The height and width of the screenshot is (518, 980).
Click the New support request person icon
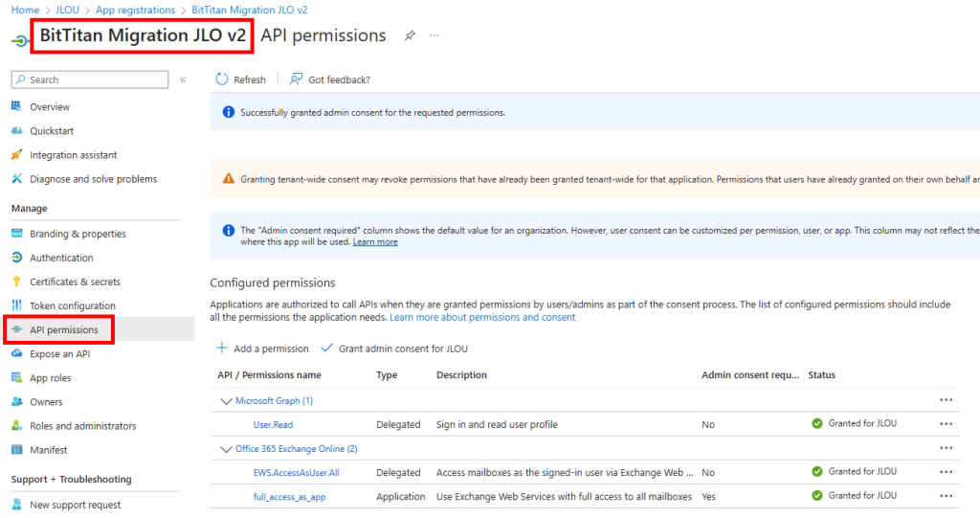tap(17, 505)
